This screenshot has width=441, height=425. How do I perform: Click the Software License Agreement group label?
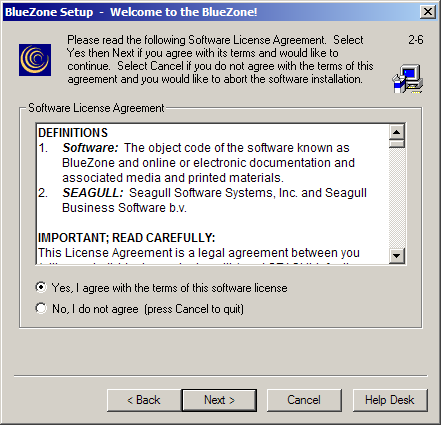[x=96, y=108]
